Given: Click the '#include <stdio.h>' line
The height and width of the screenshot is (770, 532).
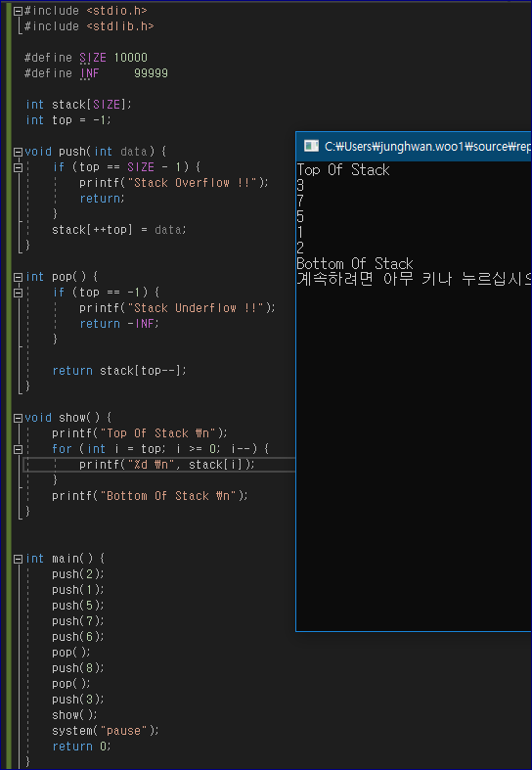Looking at the screenshot, I should 85,11.
